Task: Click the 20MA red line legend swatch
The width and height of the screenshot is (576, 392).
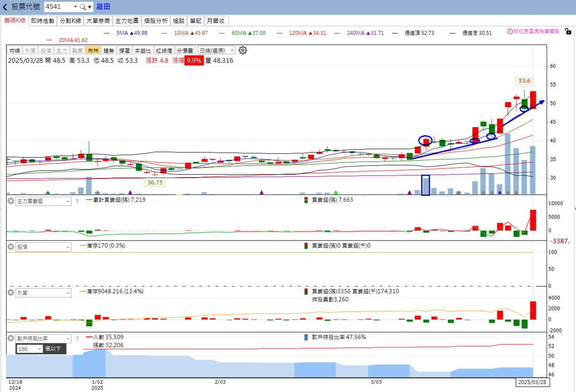Action: 49,40
